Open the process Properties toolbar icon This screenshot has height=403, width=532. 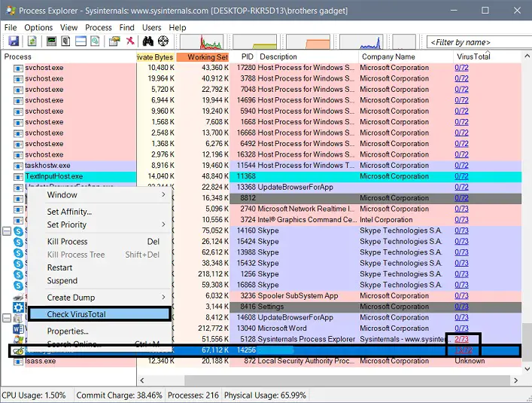pos(114,41)
